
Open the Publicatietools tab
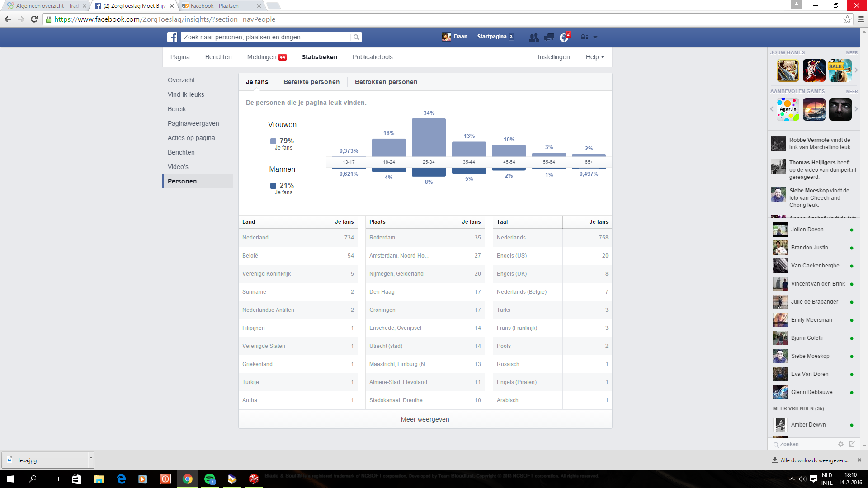[x=373, y=57]
